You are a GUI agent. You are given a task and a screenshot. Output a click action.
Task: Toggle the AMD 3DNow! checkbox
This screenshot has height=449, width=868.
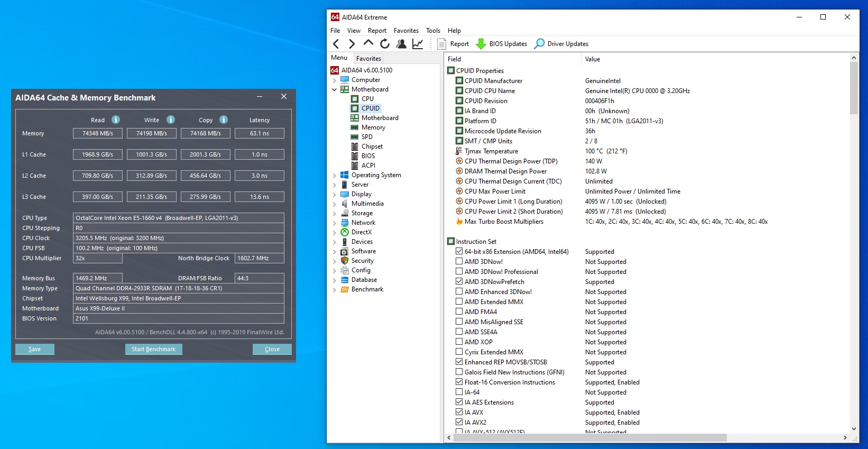tap(459, 262)
